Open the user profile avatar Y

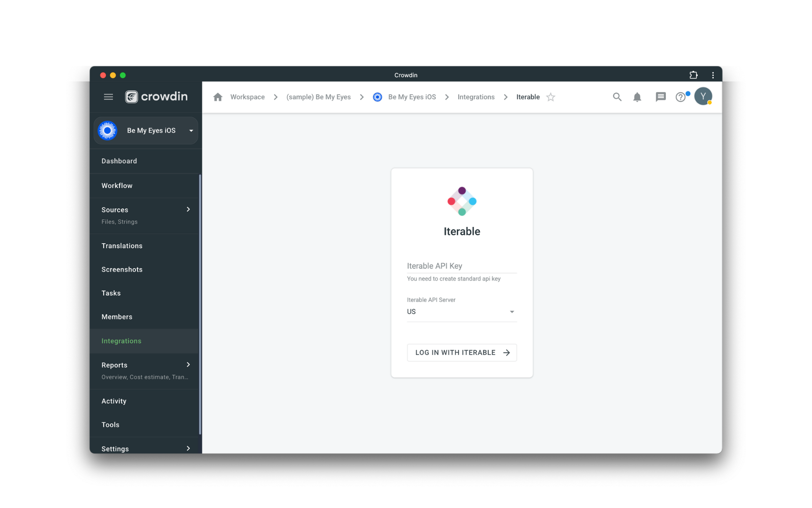(703, 97)
